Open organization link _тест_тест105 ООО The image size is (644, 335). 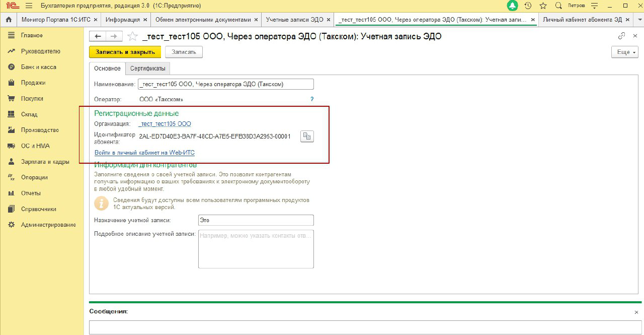[x=165, y=123]
